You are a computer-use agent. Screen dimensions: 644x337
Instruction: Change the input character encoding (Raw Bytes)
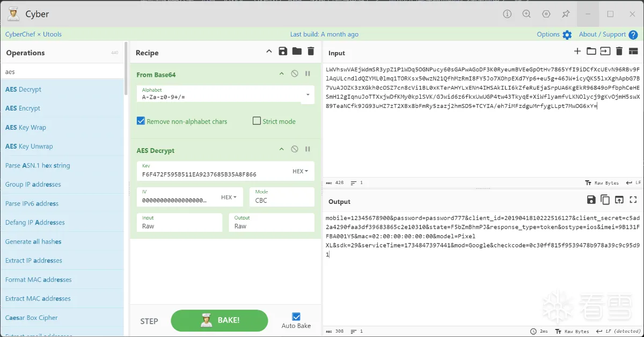(602, 183)
